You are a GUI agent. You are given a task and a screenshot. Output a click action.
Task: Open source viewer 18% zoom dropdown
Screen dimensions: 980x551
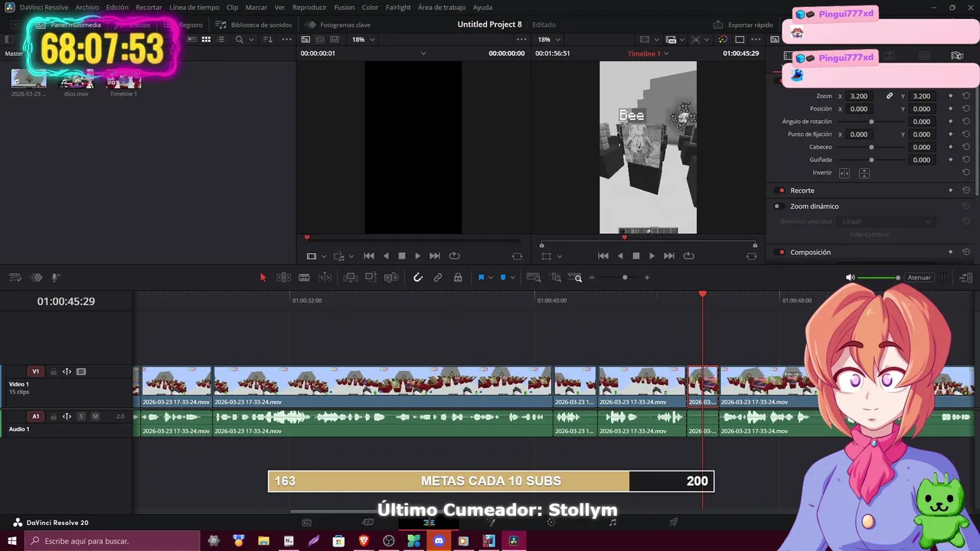coord(363,40)
